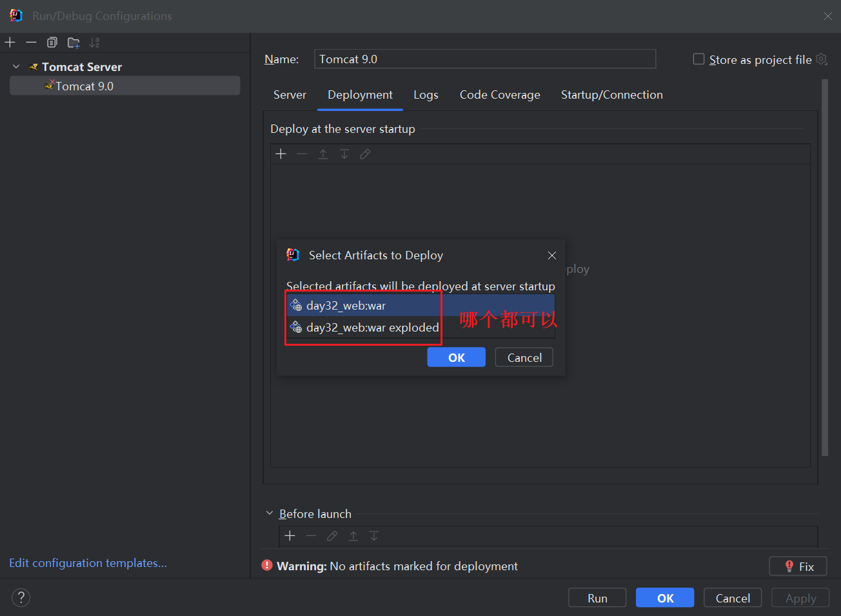Create new configuration folder
This screenshot has width=841, height=616.
click(x=74, y=43)
